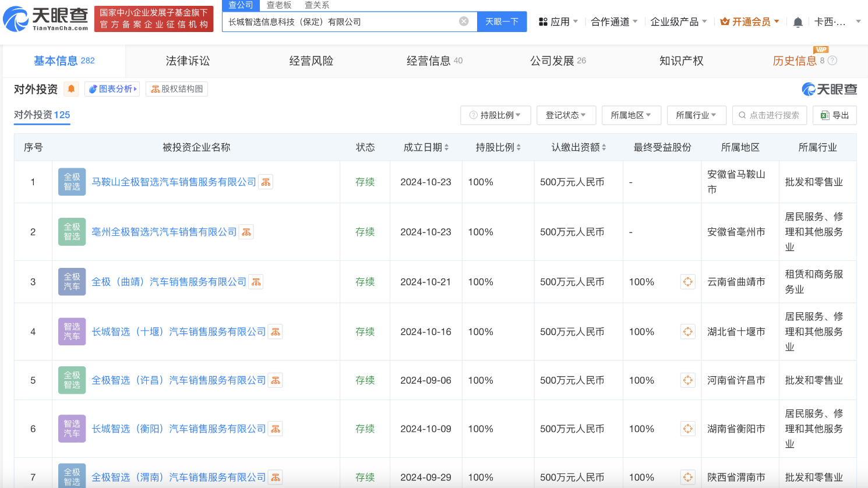View beneficial share detail for 全极（曲靖）
Screen dimensions: 868x488
pyautogui.click(x=687, y=282)
